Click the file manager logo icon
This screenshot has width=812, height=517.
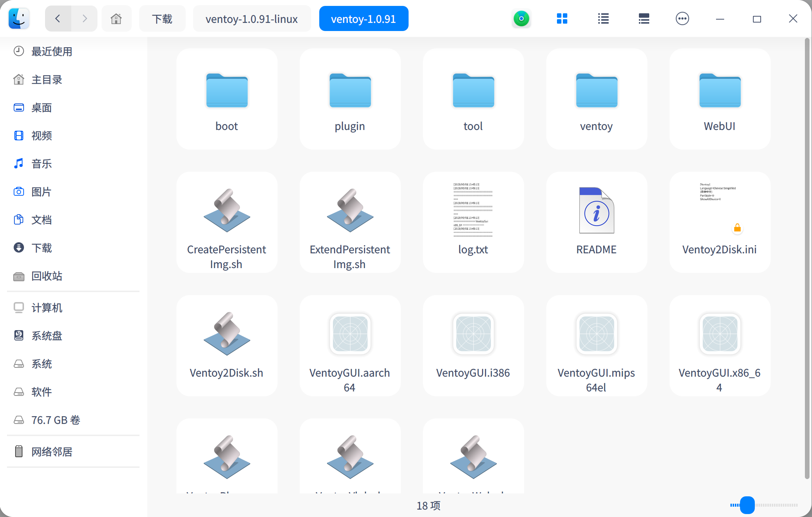pos(19,18)
